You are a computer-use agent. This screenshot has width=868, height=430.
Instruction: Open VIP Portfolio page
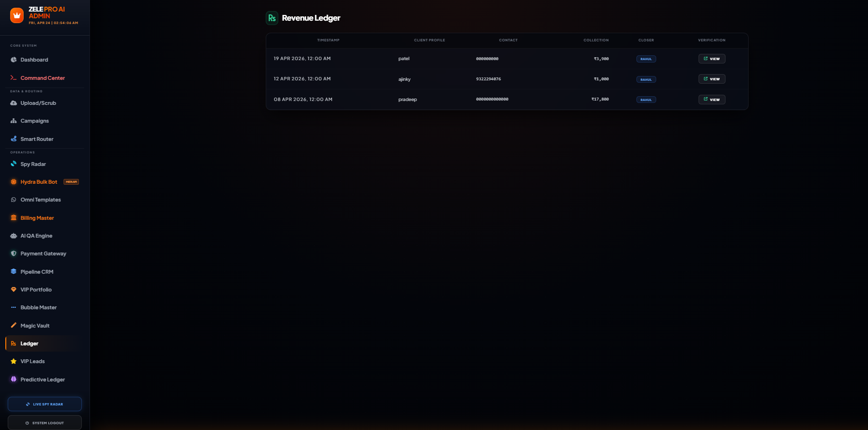click(x=45, y=290)
